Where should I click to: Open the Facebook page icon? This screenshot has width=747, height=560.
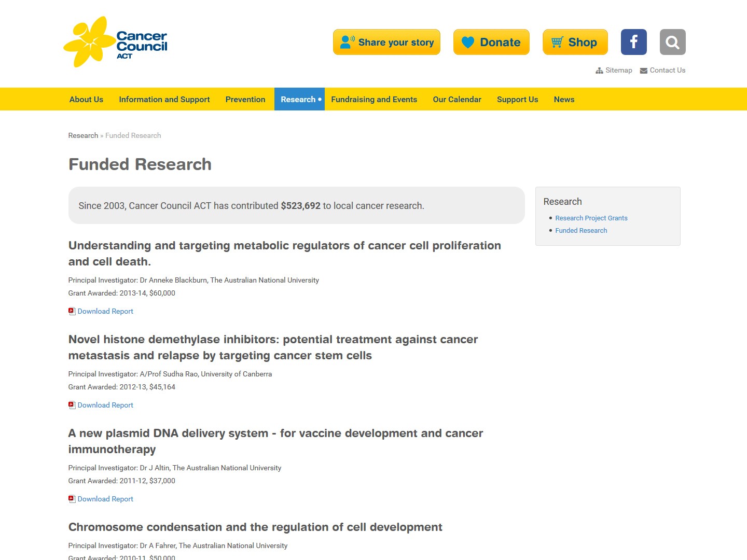[x=634, y=42]
